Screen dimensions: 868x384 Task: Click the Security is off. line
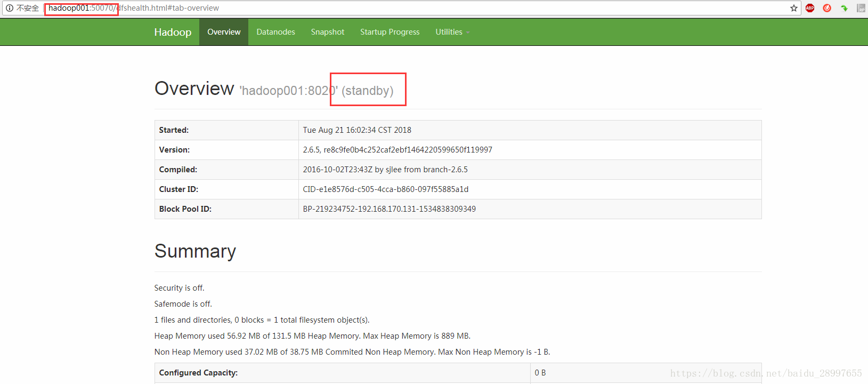[179, 288]
